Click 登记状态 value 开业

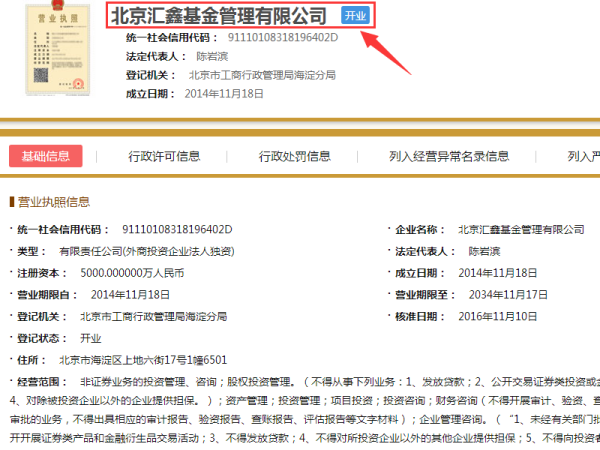click(91, 339)
